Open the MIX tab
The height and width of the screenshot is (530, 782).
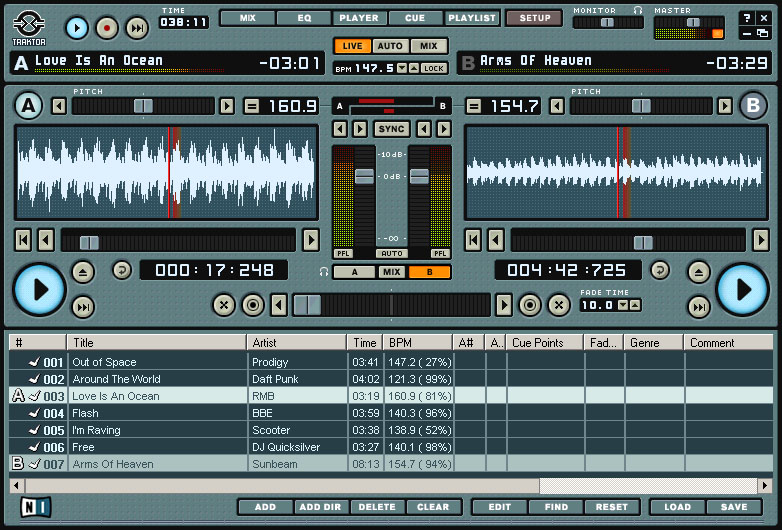click(x=247, y=18)
